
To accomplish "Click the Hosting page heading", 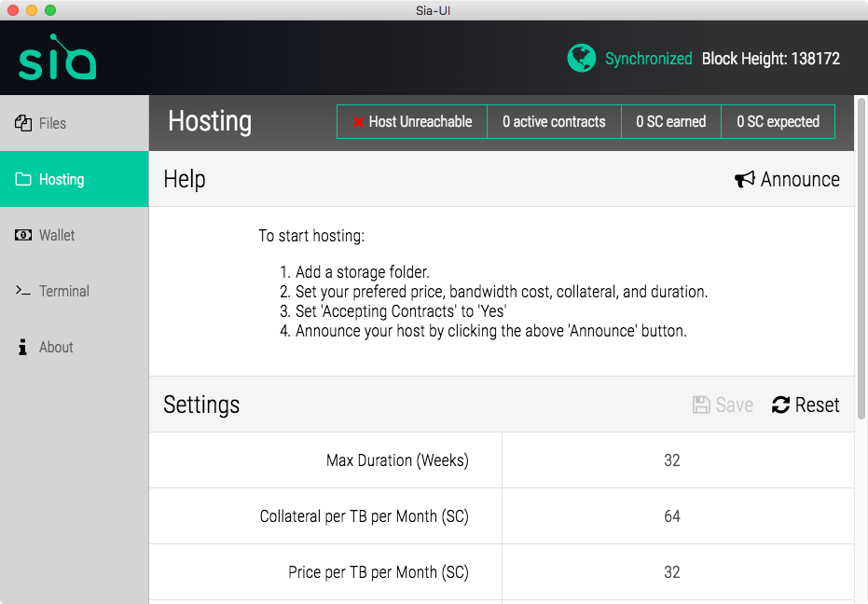I will click(x=210, y=122).
